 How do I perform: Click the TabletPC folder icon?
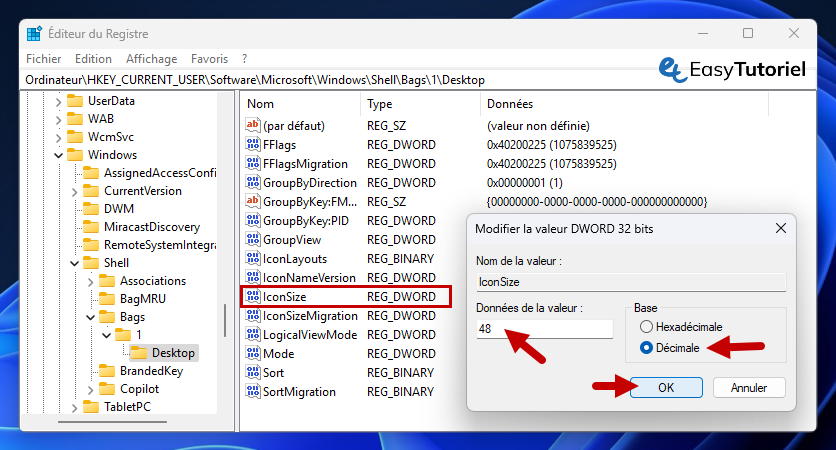(x=91, y=407)
